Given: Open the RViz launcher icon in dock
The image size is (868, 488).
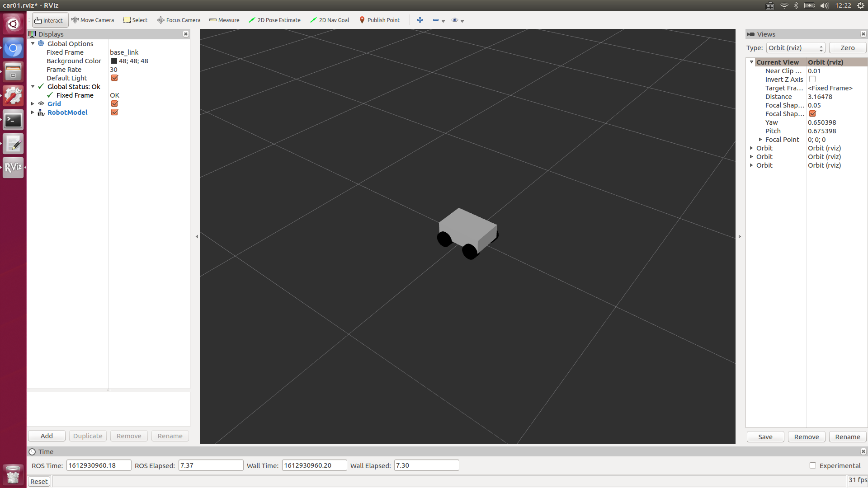Looking at the screenshot, I should 13,168.
